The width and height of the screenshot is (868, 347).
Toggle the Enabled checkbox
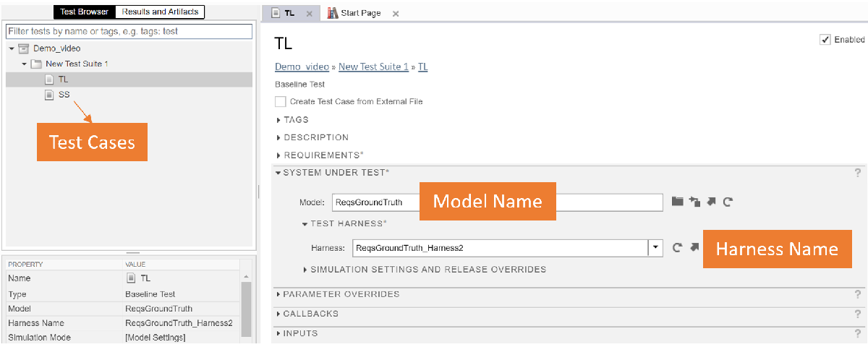(x=825, y=40)
